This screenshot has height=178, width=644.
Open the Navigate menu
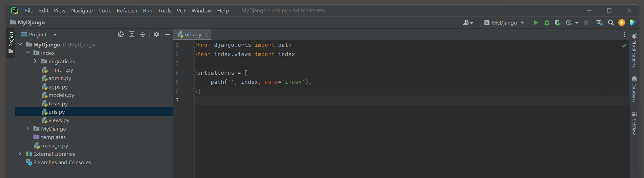click(x=82, y=10)
